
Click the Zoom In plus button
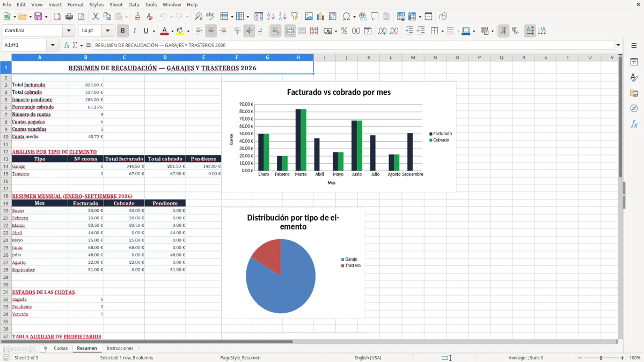coord(622,358)
